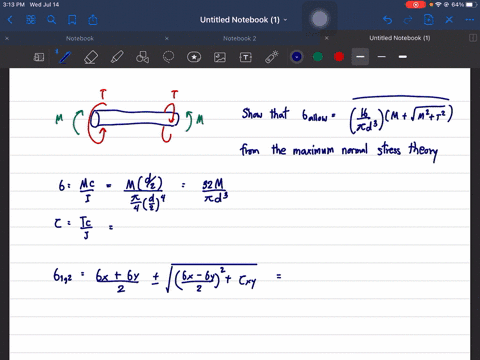The height and width of the screenshot is (360, 480).
Task: Open the share/export icon
Action: click(x=93, y=20)
